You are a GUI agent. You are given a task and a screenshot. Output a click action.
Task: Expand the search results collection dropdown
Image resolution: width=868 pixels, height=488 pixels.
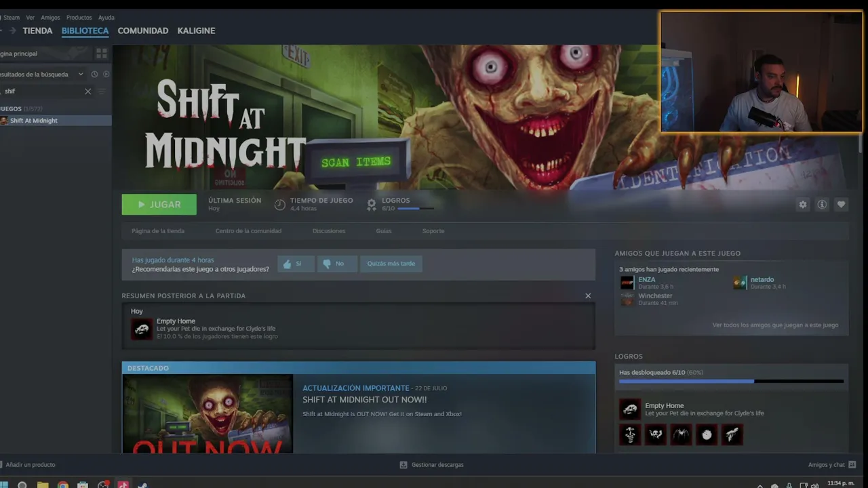(x=81, y=74)
